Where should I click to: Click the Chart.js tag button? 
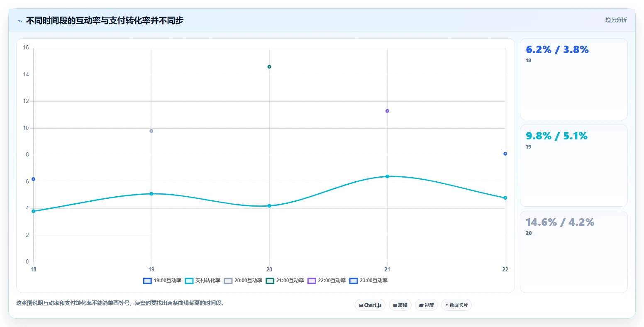coord(370,305)
